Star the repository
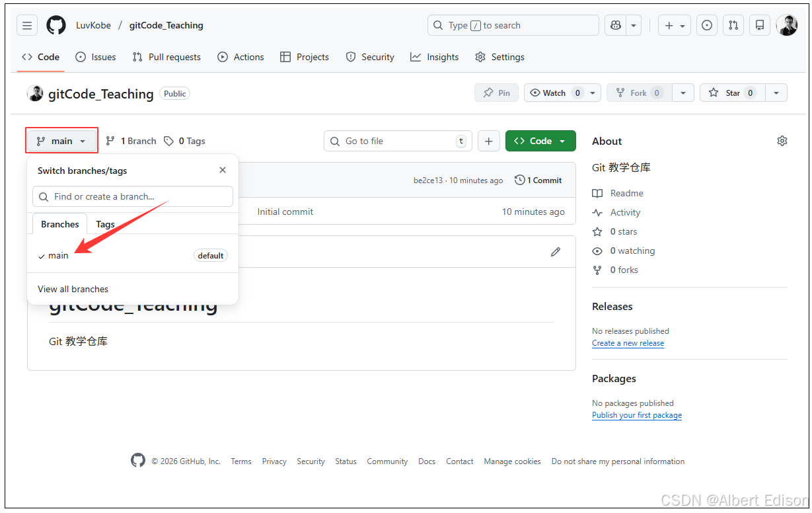 pyautogui.click(x=731, y=93)
